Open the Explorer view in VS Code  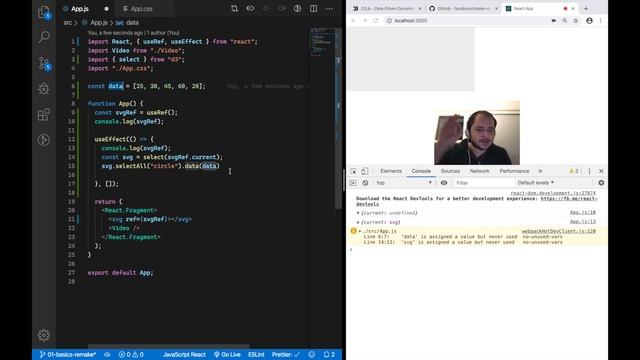pyautogui.click(x=44, y=13)
